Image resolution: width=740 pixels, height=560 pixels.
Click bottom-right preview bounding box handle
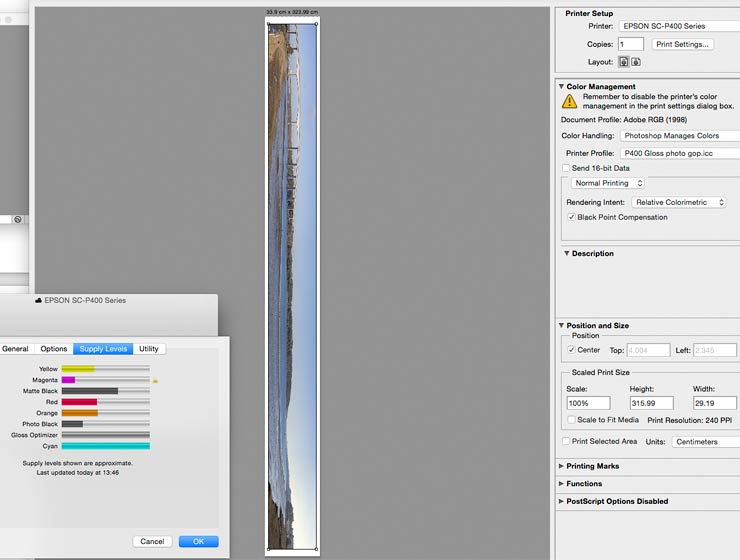(x=316, y=549)
